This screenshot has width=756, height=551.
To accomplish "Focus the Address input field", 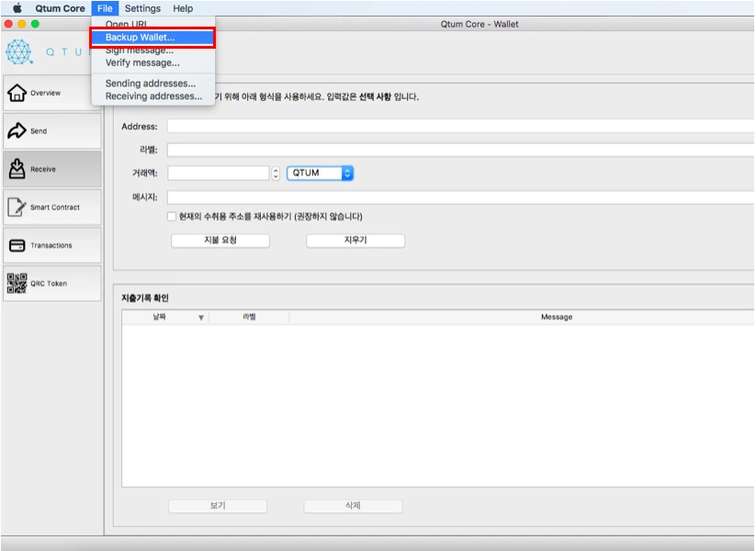I will click(x=461, y=127).
